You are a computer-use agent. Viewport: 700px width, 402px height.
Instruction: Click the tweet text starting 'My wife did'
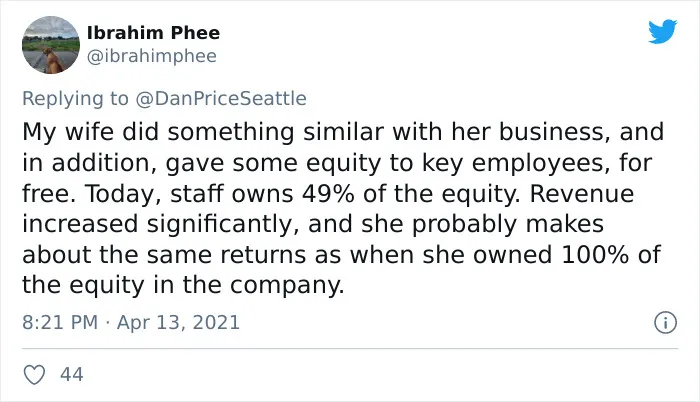342,208
